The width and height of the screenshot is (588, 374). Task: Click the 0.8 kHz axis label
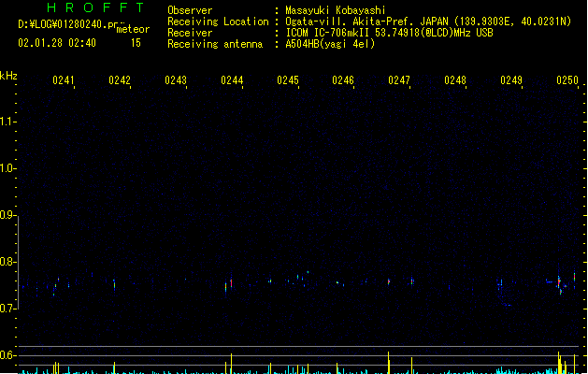pos(7,262)
